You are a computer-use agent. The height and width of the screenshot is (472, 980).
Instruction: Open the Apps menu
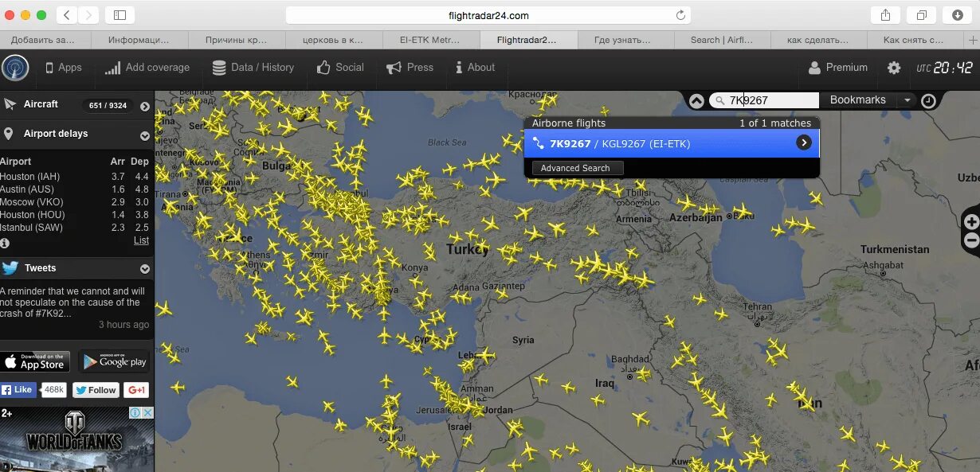[64, 68]
